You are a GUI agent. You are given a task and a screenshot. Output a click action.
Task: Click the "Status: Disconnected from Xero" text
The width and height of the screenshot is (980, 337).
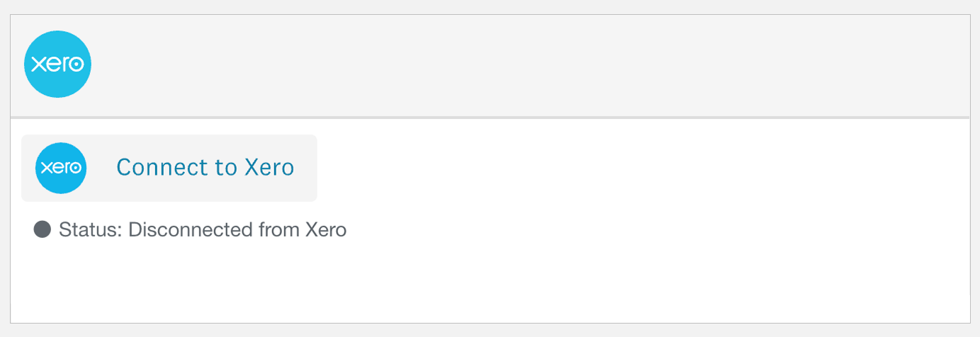point(203,230)
